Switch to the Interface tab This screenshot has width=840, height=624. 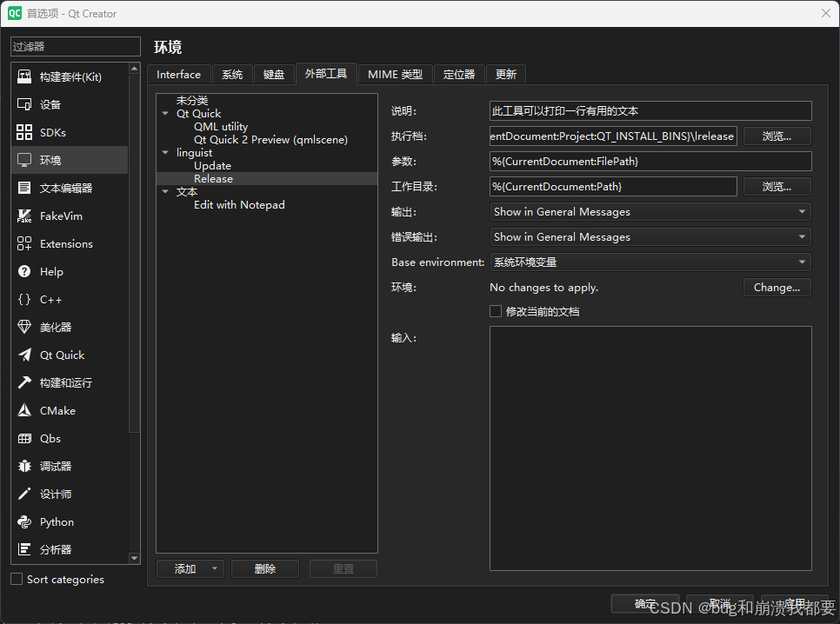point(179,75)
